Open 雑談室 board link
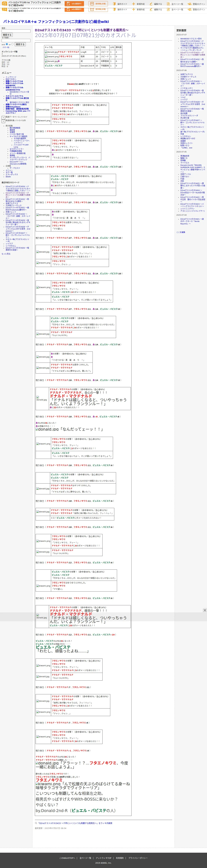This screenshot has height=868, width=207. pyautogui.click(x=12, y=130)
